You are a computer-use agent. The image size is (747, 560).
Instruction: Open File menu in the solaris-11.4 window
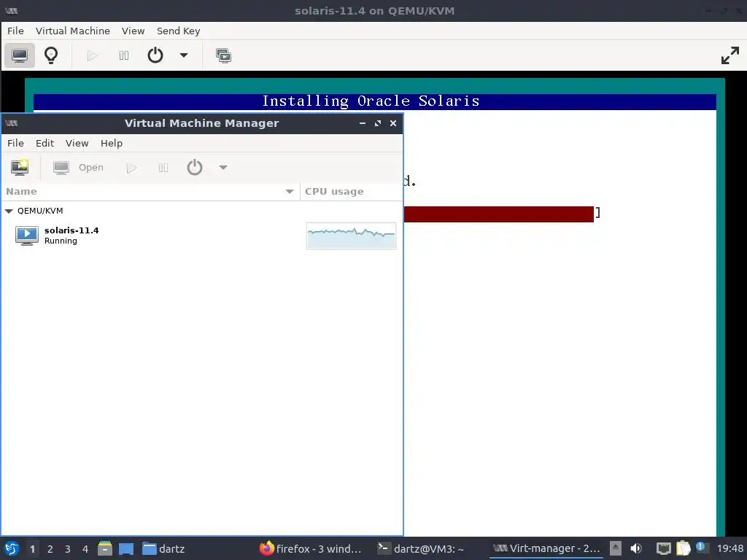click(15, 31)
